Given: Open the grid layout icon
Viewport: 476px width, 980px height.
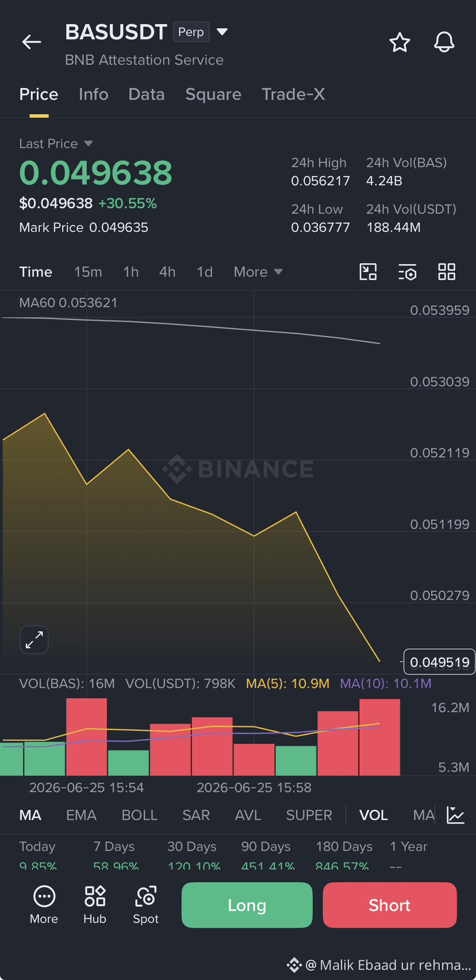Looking at the screenshot, I should click(447, 272).
